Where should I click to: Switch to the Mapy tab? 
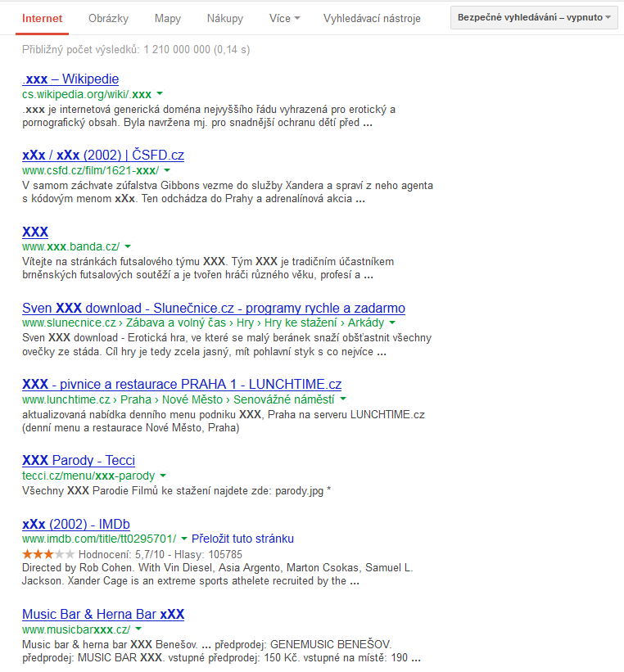pyautogui.click(x=167, y=18)
